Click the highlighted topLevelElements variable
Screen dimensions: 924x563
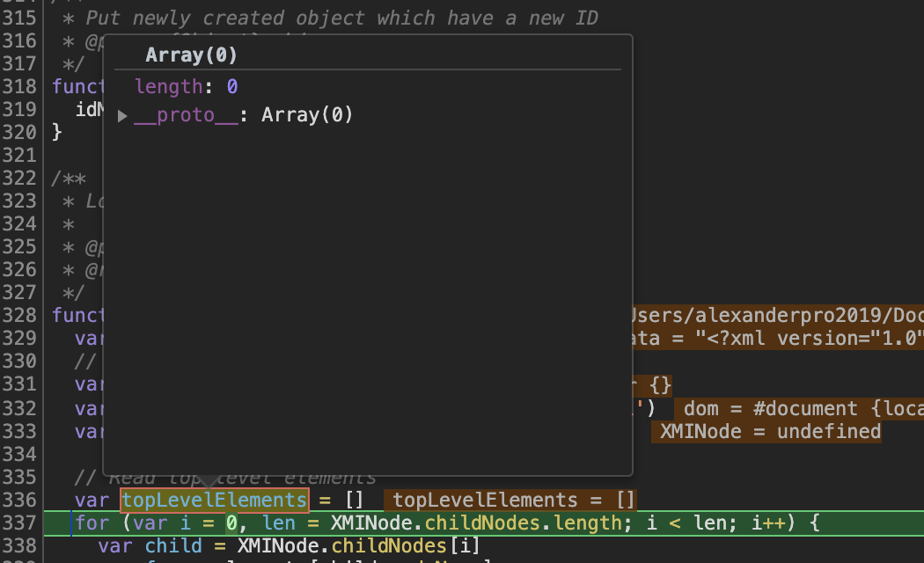point(214,500)
